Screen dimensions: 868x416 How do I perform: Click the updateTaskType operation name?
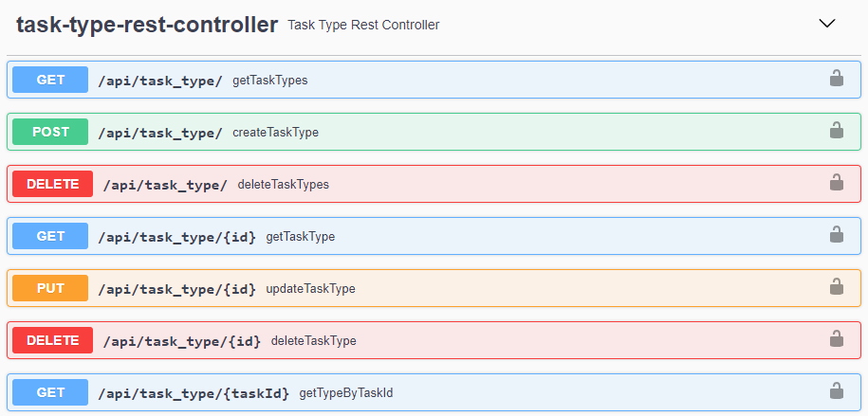310,289
